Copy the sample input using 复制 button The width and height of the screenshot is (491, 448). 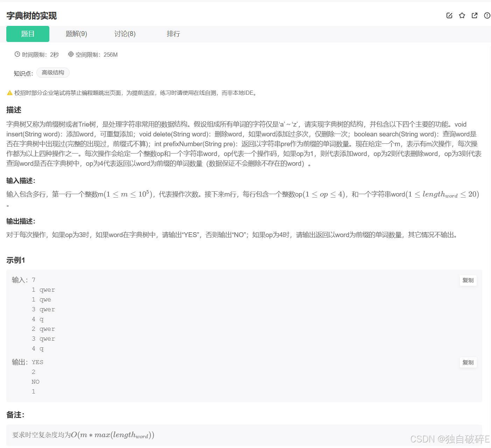click(468, 280)
